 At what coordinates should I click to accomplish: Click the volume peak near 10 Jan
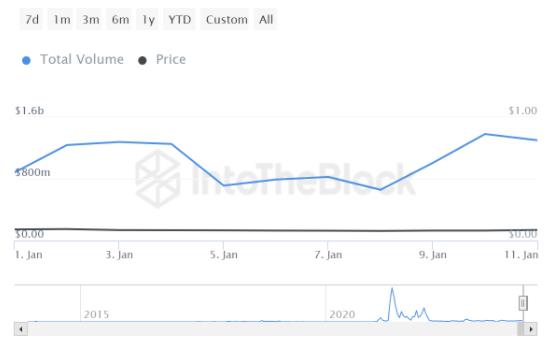[485, 134]
